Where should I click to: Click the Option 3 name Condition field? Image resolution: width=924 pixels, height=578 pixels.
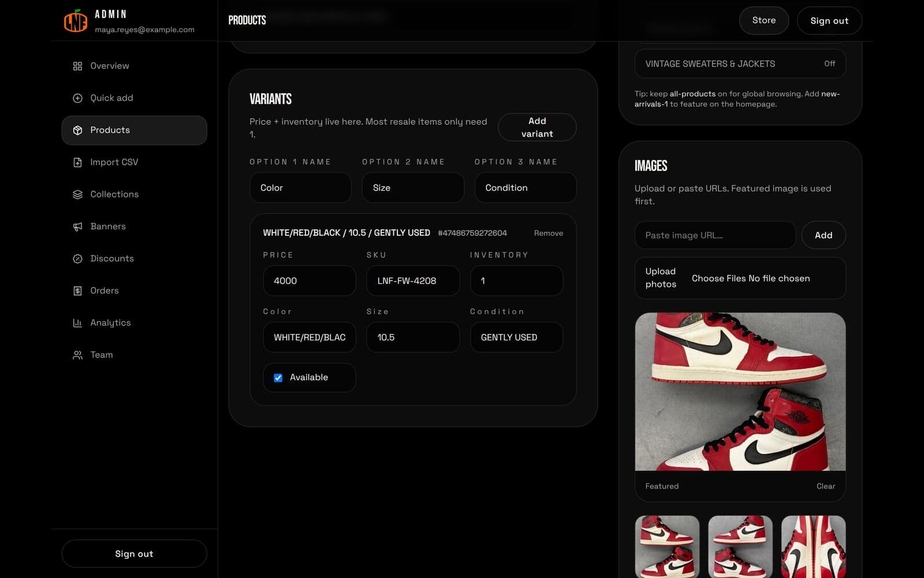click(526, 188)
